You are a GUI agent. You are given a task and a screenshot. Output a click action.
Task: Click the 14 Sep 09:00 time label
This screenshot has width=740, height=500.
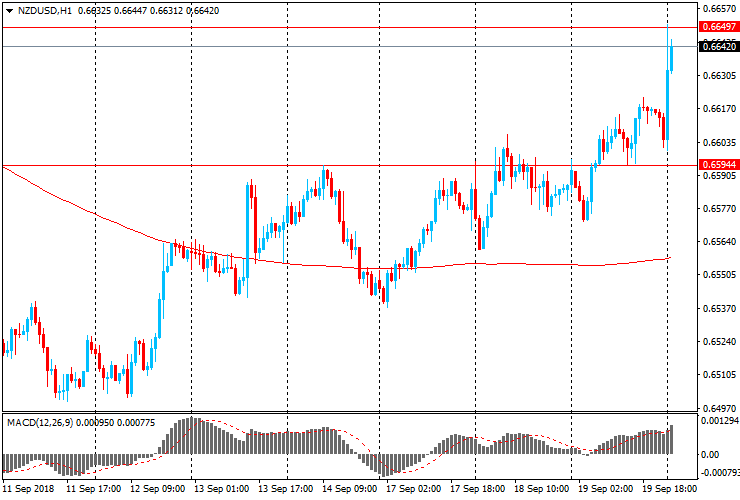click(349, 489)
